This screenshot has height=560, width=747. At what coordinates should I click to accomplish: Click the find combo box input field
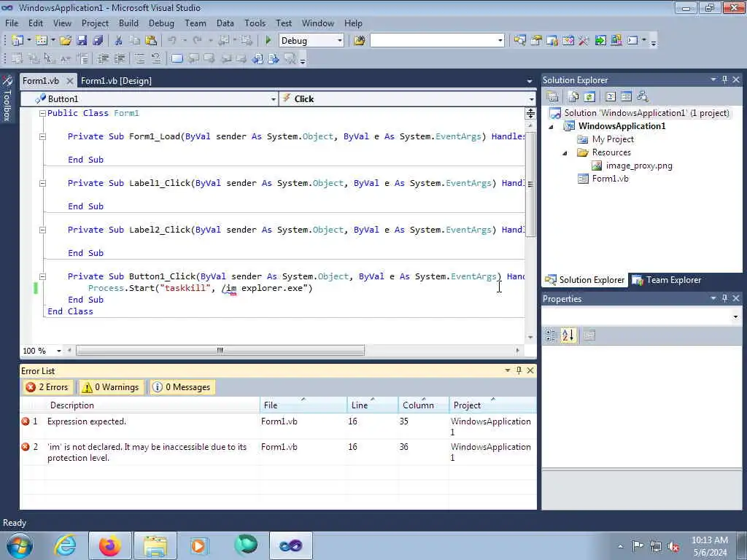[x=433, y=41]
